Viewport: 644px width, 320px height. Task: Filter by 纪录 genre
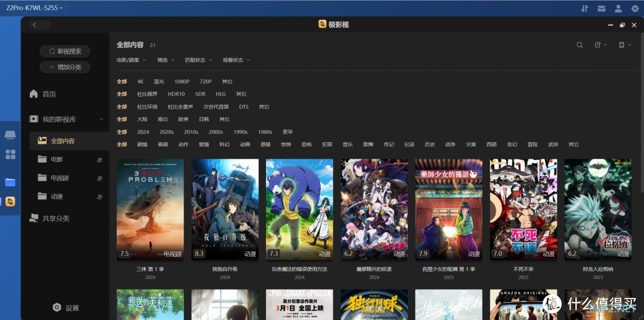(409, 145)
